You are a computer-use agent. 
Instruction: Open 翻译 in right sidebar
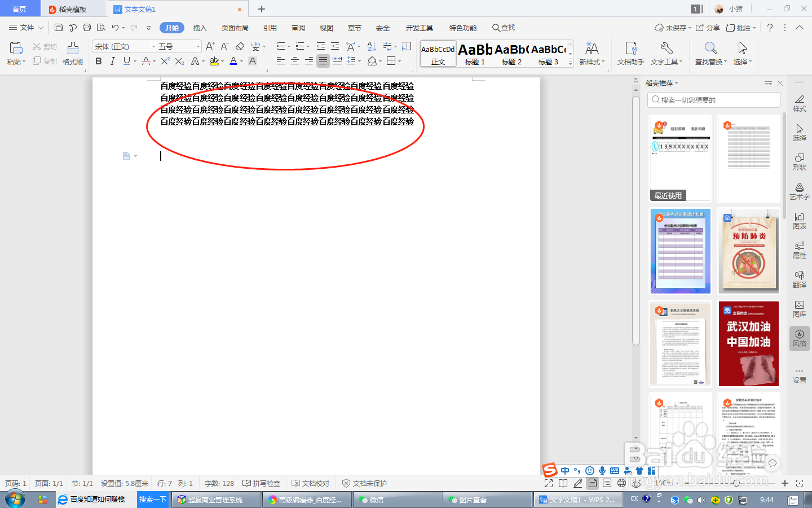tap(800, 279)
